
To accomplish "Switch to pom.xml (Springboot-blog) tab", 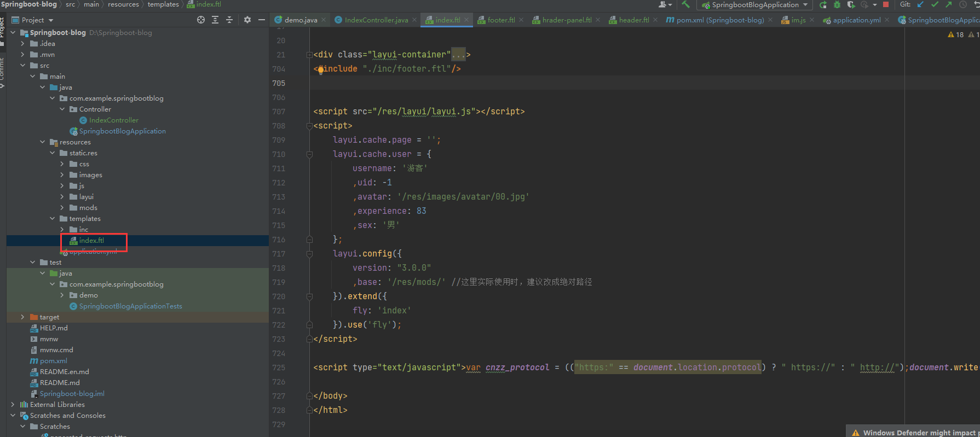I will (715, 20).
